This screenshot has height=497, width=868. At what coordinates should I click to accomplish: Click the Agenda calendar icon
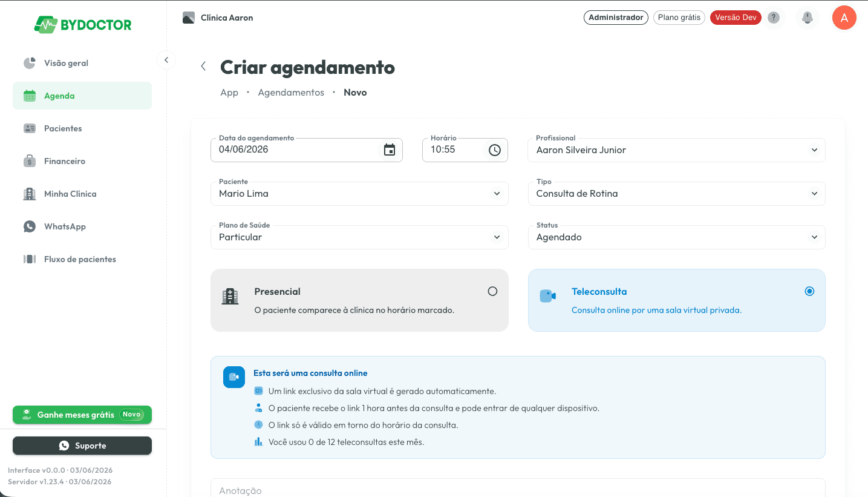click(x=30, y=96)
